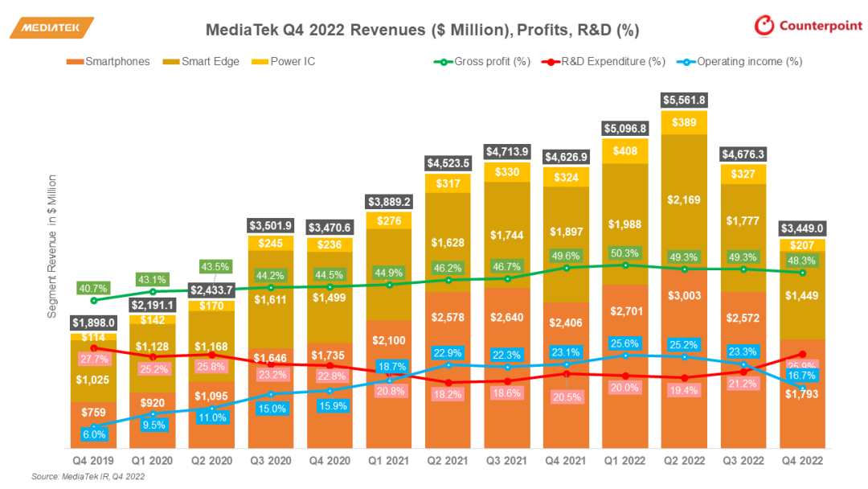
Task: Click the Operating income (%) legend marker
Action: (x=686, y=62)
